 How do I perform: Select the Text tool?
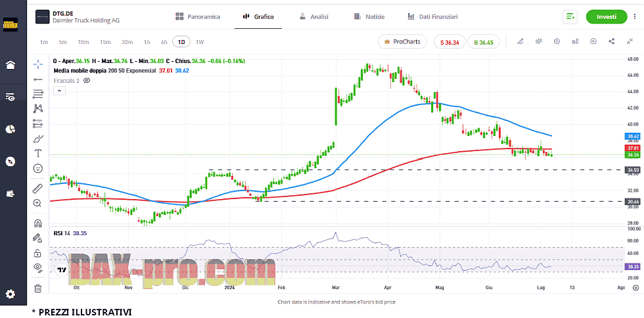38,153
